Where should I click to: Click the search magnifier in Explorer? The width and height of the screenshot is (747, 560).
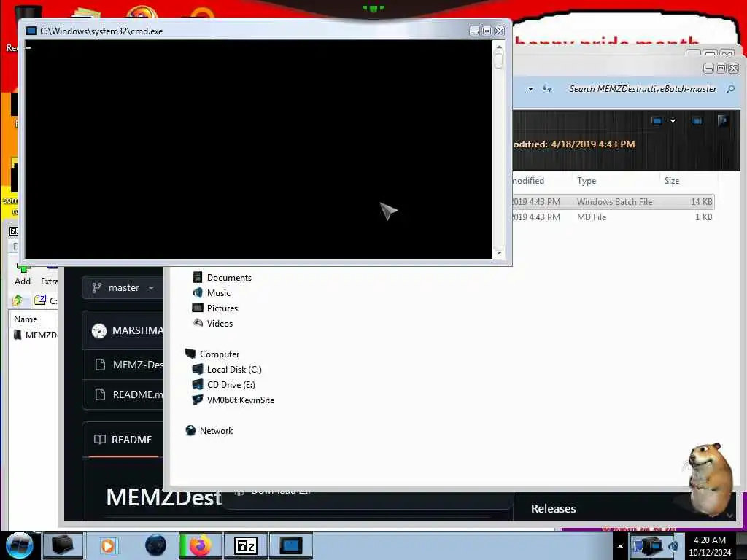730,89
